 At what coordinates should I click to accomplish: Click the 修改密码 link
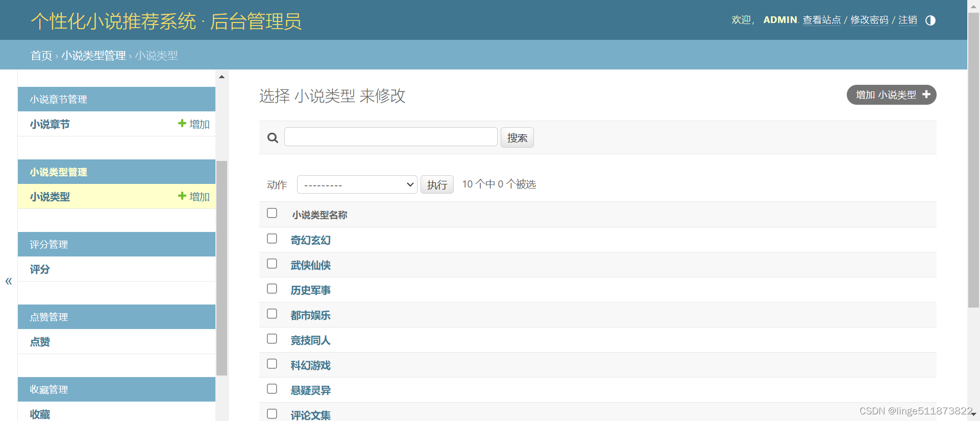[869, 20]
